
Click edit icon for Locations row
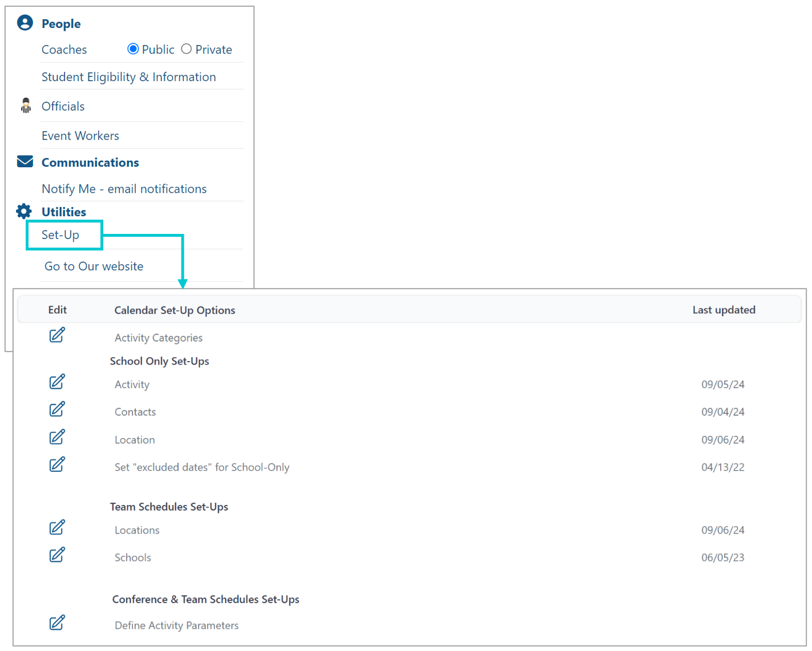tap(57, 527)
